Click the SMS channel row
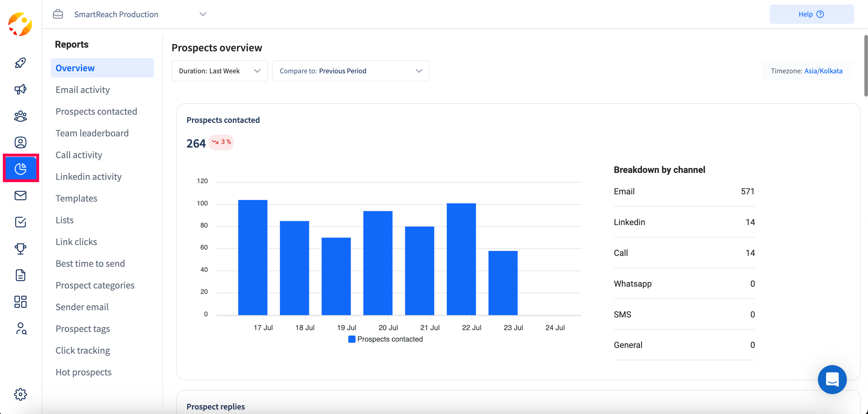This screenshot has width=868, height=414. coord(684,314)
